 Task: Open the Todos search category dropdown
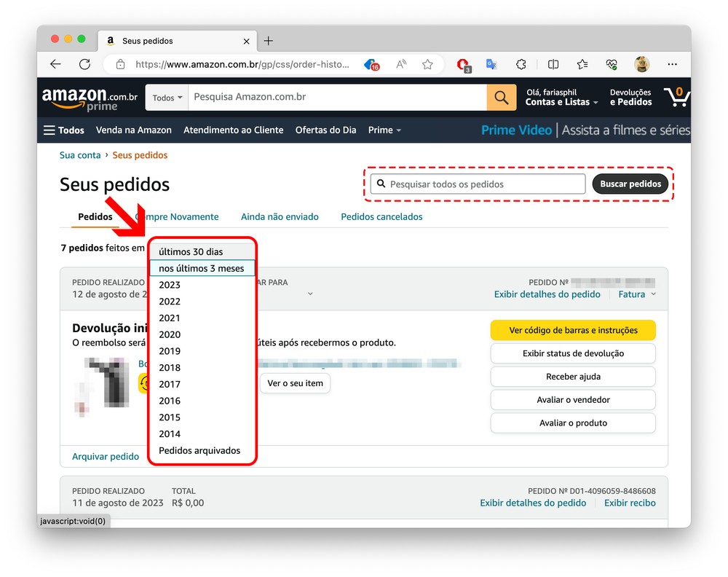(167, 98)
